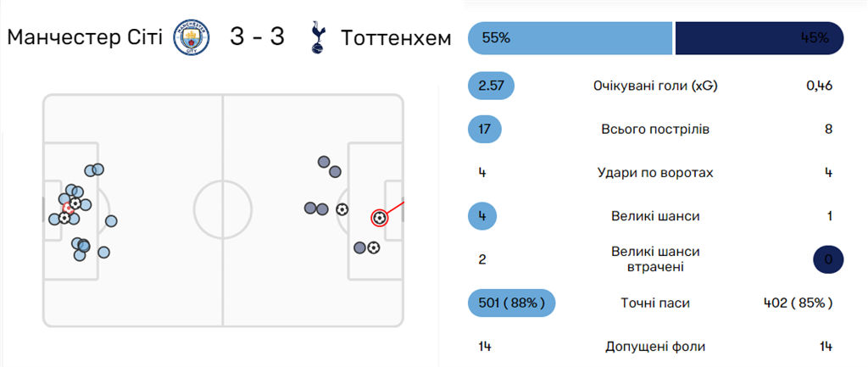Select the Великі шанси stat label
This screenshot has width=868, height=367.
click(655, 216)
